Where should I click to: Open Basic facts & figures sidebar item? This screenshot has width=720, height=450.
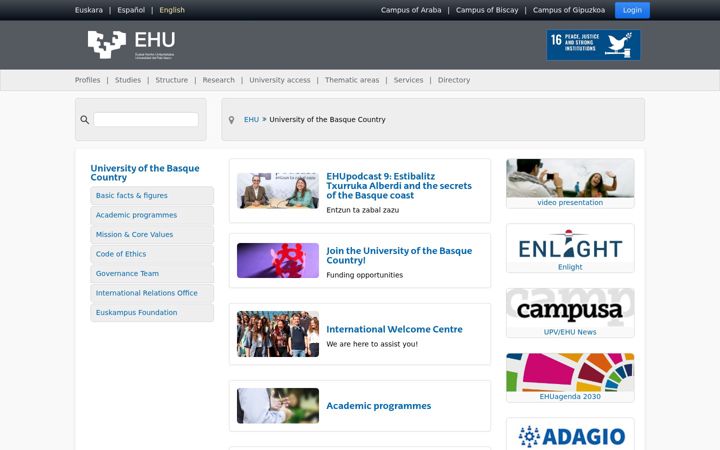pyautogui.click(x=152, y=196)
